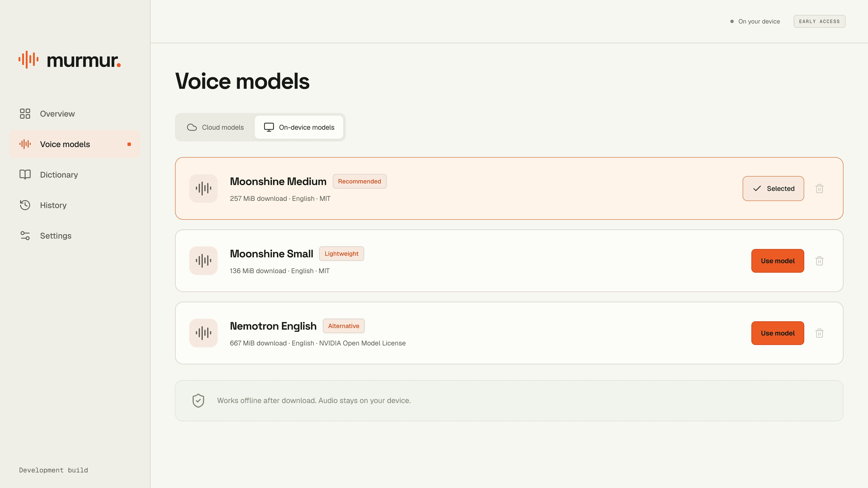Open the Settings section
868x488 pixels.
click(x=75, y=236)
